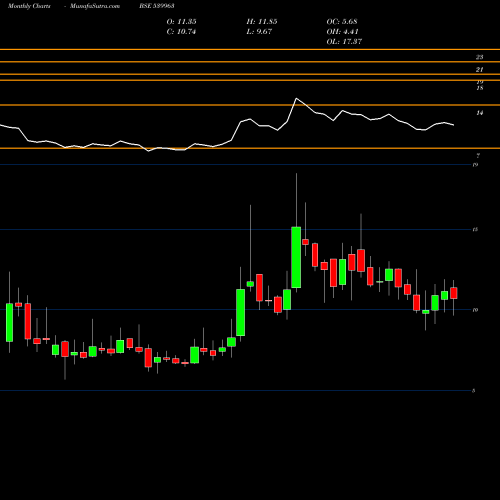Click the '21' indicator axis label
Viewport: 500px width, 500px height.
(x=479, y=70)
